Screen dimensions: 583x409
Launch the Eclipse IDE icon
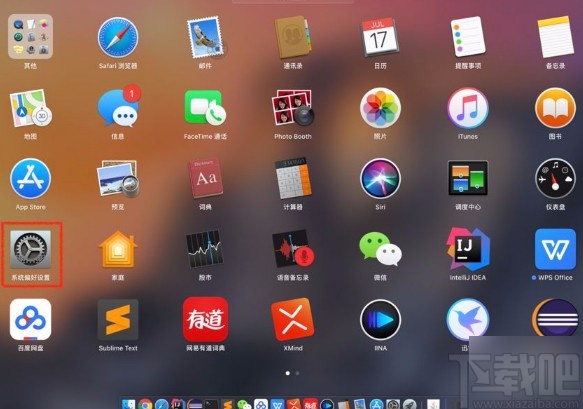(555, 319)
